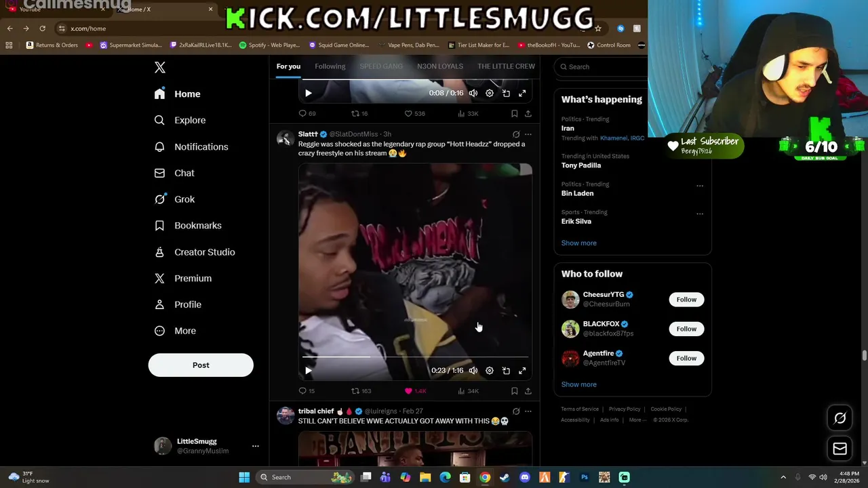Switch to THE LITTLE CREW tab
This screenshot has height=488, width=868.
(506, 66)
